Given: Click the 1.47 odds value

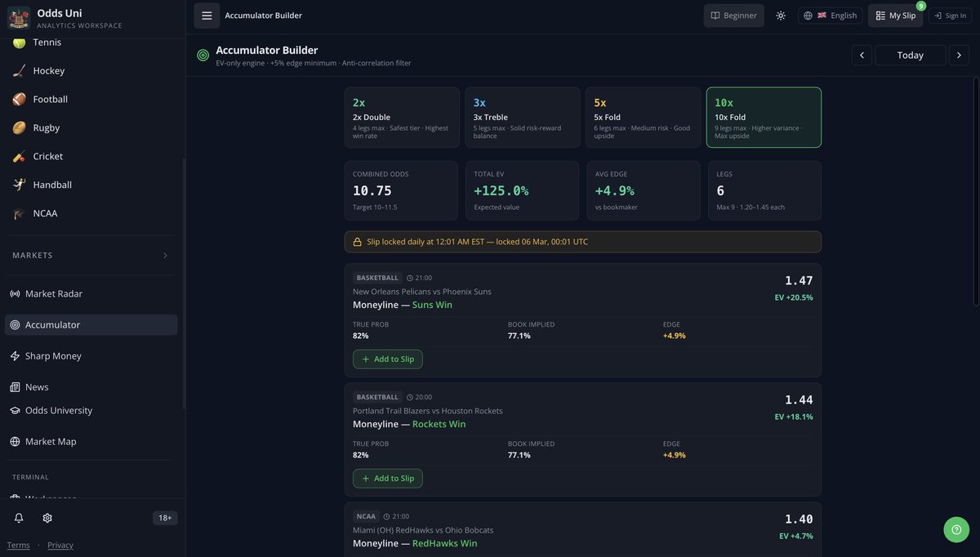Looking at the screenshot, I should (x=799, y=280).
